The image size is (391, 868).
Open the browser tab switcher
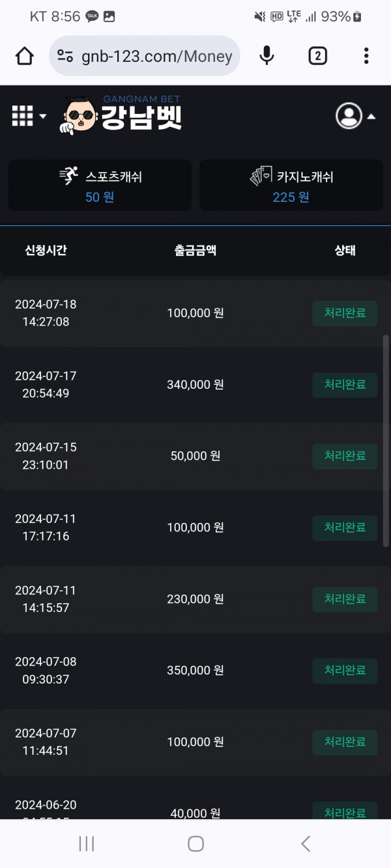(x=317, y=57)
